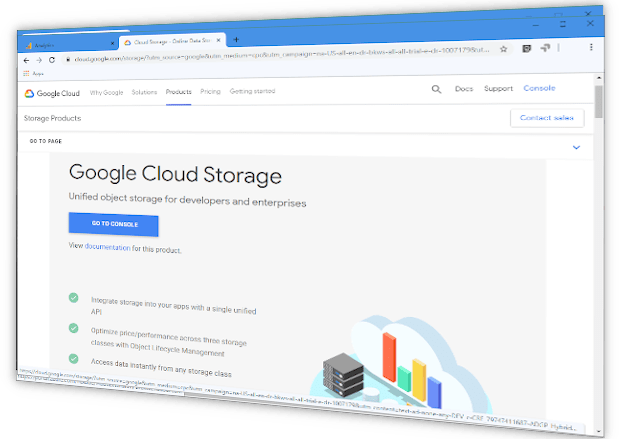The height and width of the screenshot is (439, 619).
Task: Open the documentation link
Action: 107,247
